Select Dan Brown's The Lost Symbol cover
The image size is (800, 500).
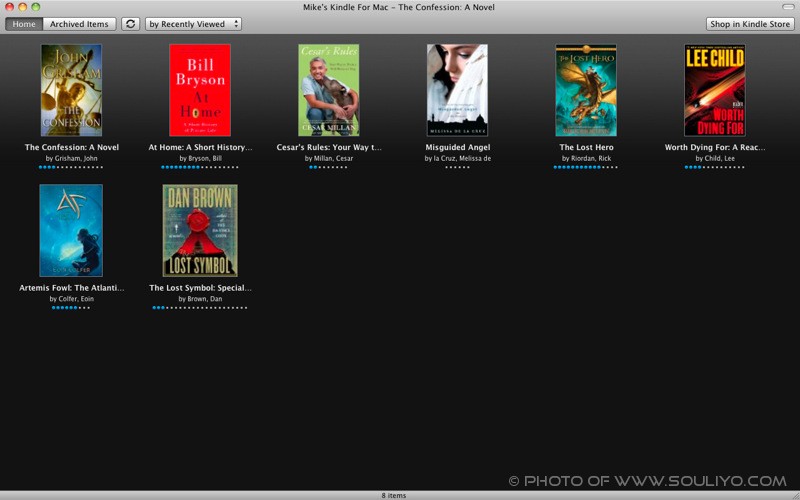click(200, 230)
